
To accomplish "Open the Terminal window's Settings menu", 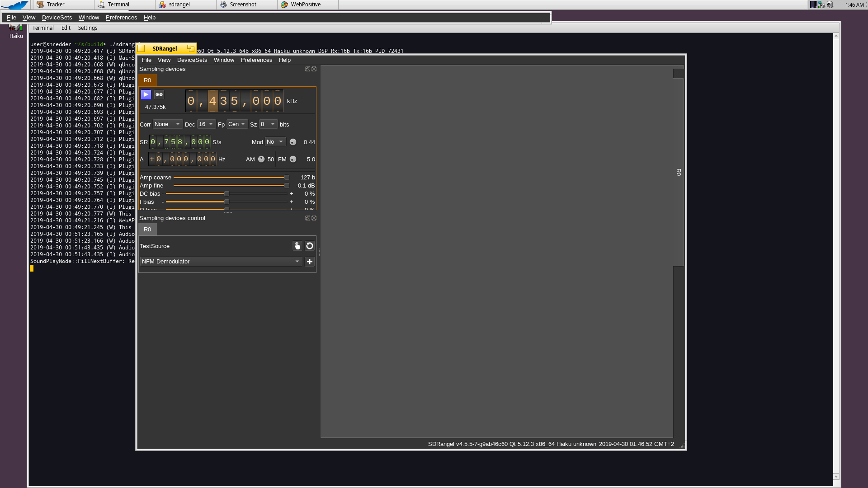I will pyautogui.click(x=88, y=28).
